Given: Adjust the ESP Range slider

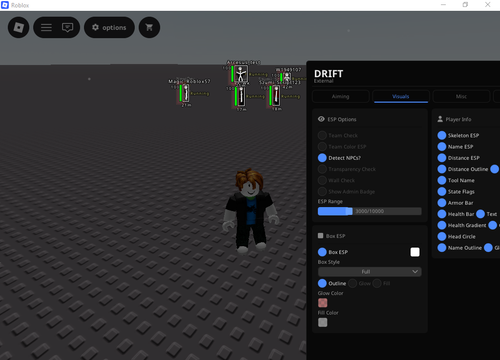Looking at the screenshot, I should click(x=370, y=211).
